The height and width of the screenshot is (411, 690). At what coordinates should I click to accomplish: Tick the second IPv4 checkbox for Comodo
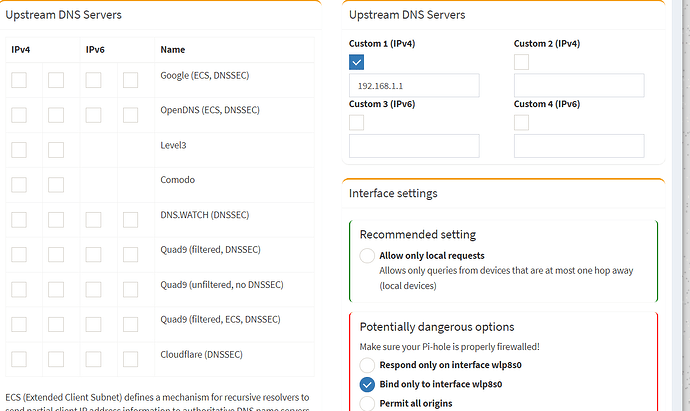[56, 185]
